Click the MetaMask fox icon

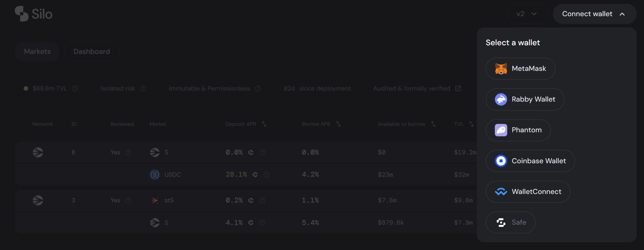point(501,68)
